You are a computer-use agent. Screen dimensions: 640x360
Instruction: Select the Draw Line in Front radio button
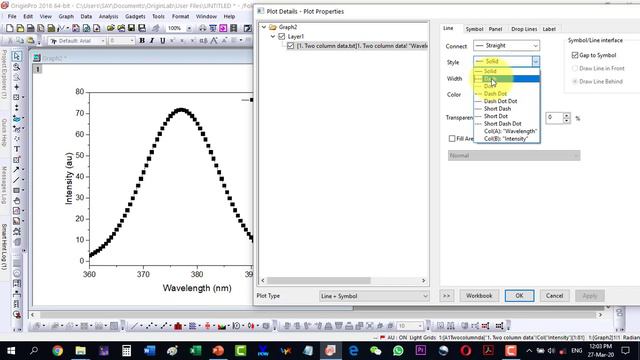point(575,68)
